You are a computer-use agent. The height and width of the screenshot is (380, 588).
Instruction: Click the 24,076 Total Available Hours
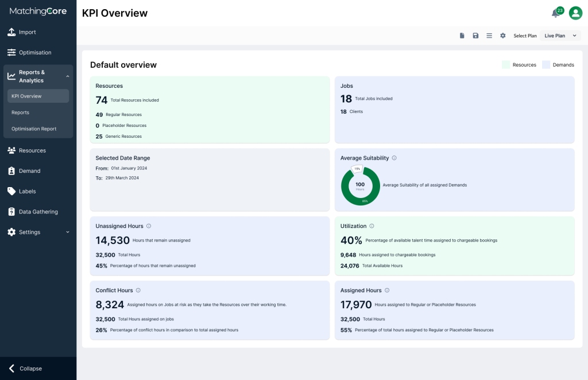tap(372, 266)
